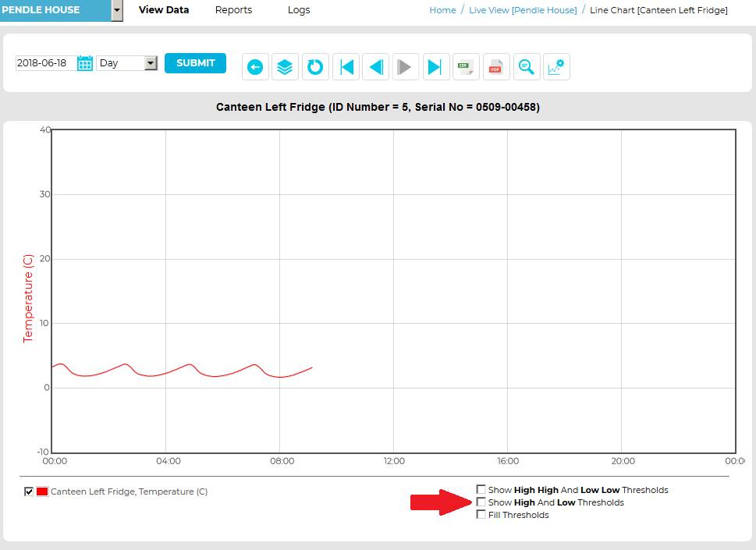Screen dimensions: 756x550
Task: Open the Pendle House site dropdown
Action: pos(117,10)
